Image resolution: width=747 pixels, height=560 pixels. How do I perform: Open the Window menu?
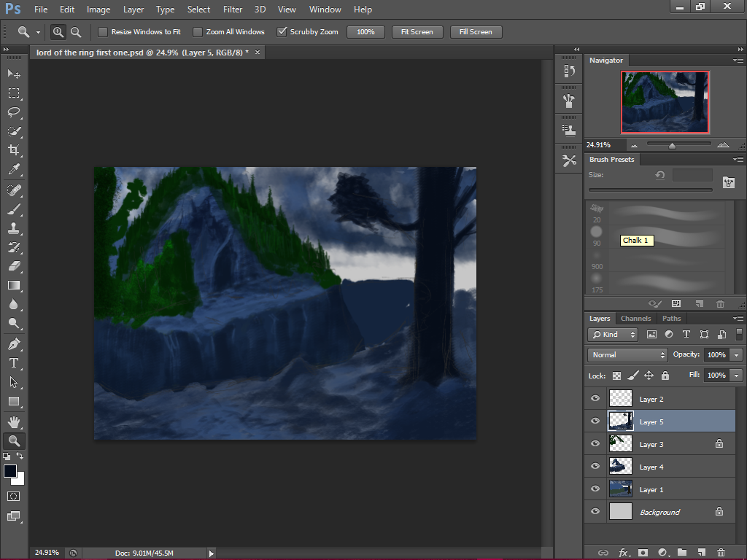[325, 9]
